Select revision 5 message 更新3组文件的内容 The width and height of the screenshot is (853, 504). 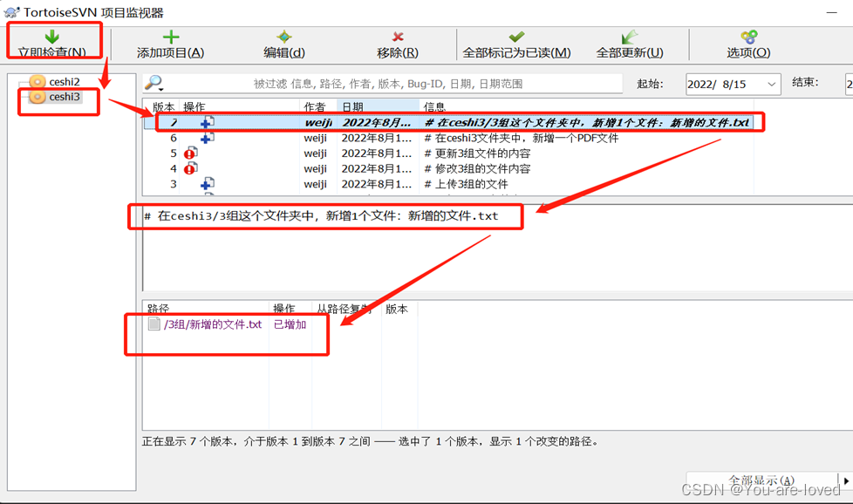477,153
